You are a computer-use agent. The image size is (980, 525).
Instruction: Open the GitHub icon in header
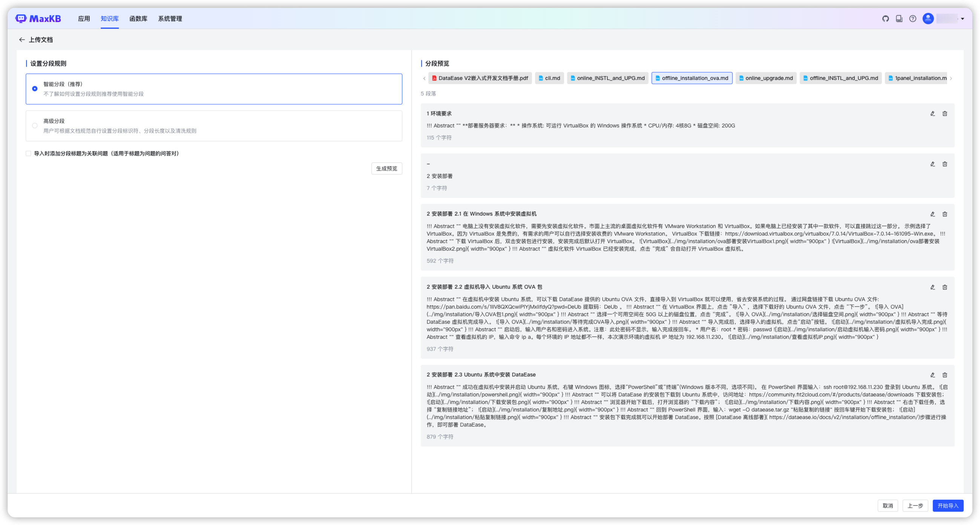[886, 18]
